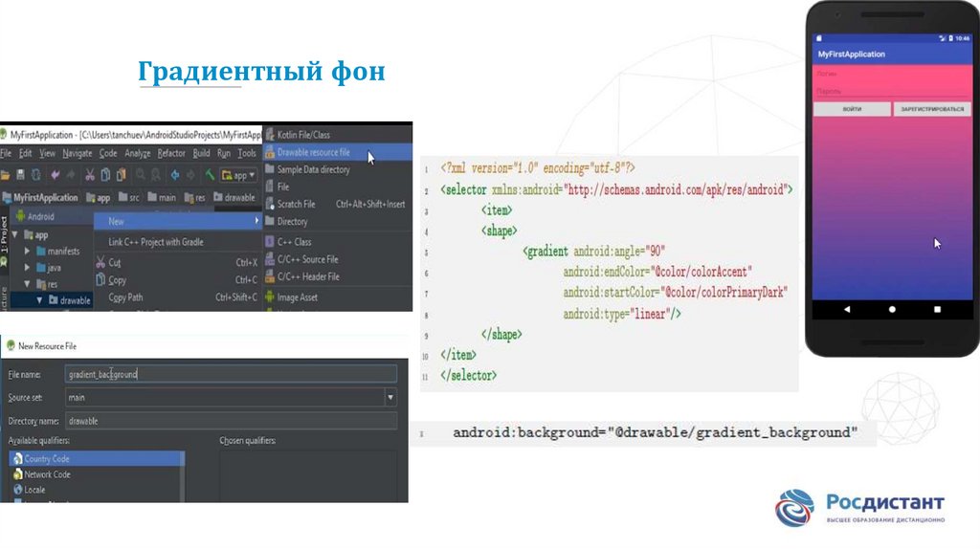Choose Image Asset from the New submenu
This screenshot has height=549, width=980.
click(297, 297)
